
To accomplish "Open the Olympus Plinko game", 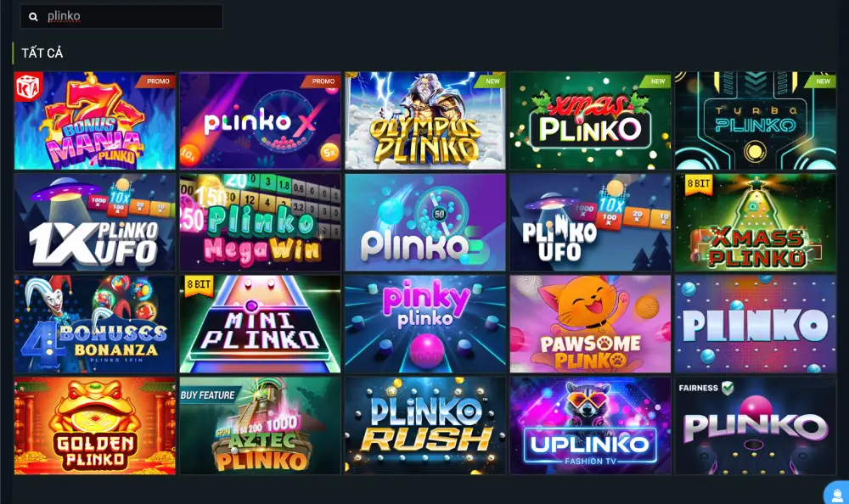I will coord(425,120).
